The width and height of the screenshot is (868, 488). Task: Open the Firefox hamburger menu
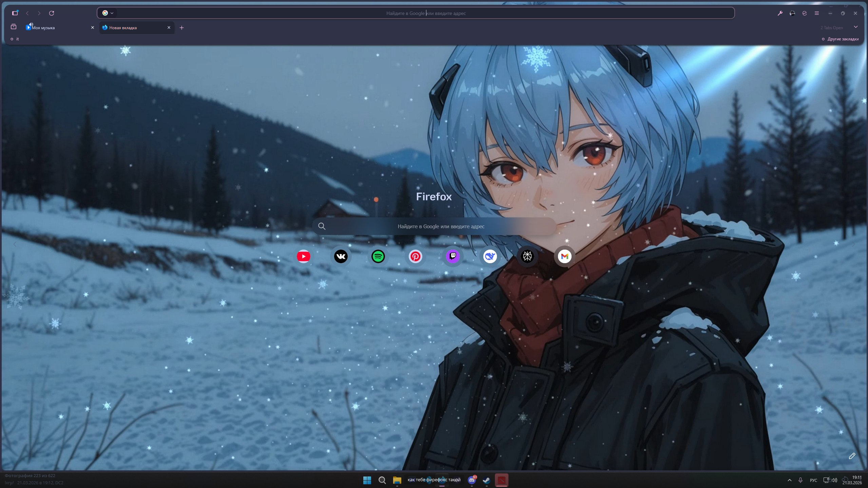(x=817, y=13)
